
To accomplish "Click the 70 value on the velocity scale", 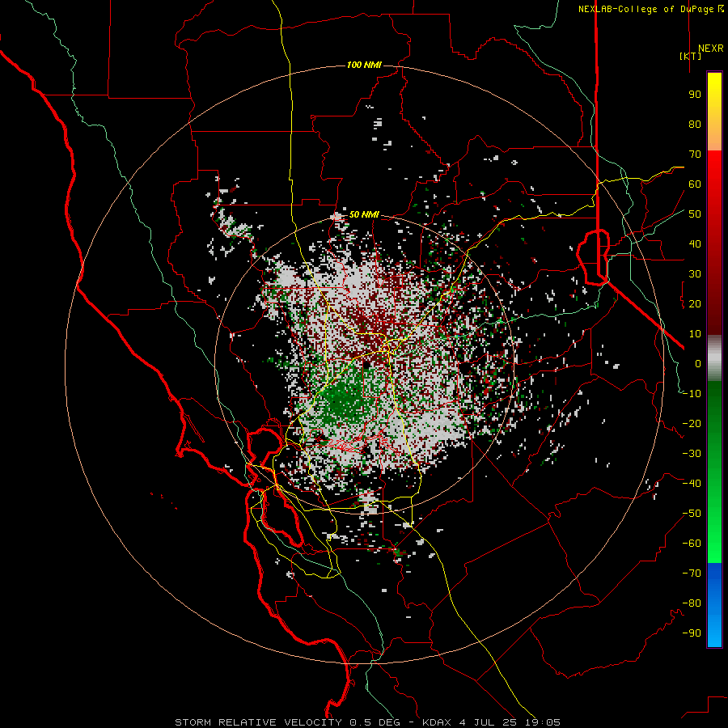I will (x=695, y=154).
